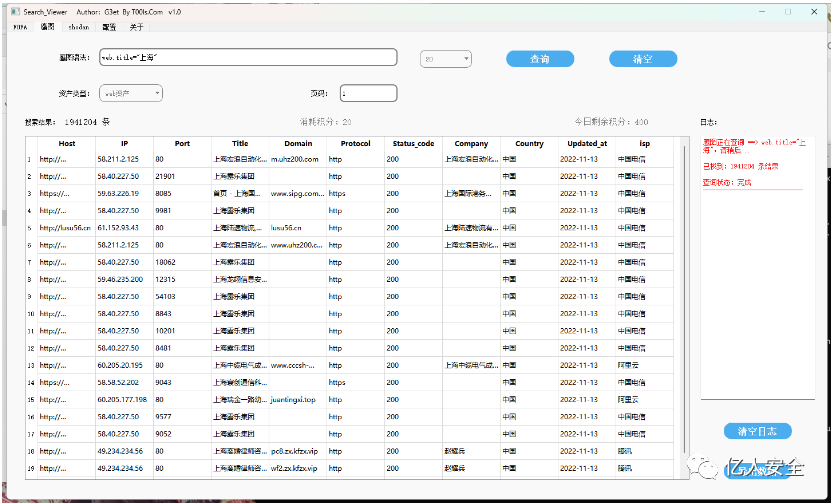Select the 阿里云 isp cell in row 13
This screenshot has height=503, width=831.
click(644, 365)
